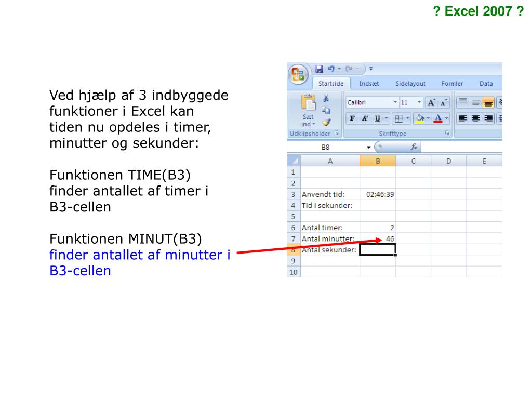Click the top align icon
Image resolution: width=532 pixels, height=399 pixels.
[x=463, y=102]
